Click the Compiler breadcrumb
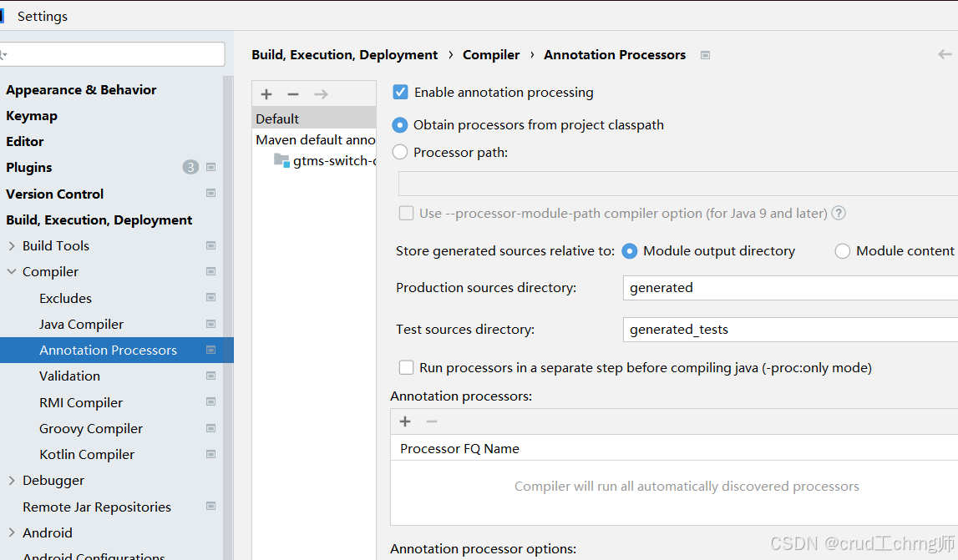 click(x=491, y=54)
